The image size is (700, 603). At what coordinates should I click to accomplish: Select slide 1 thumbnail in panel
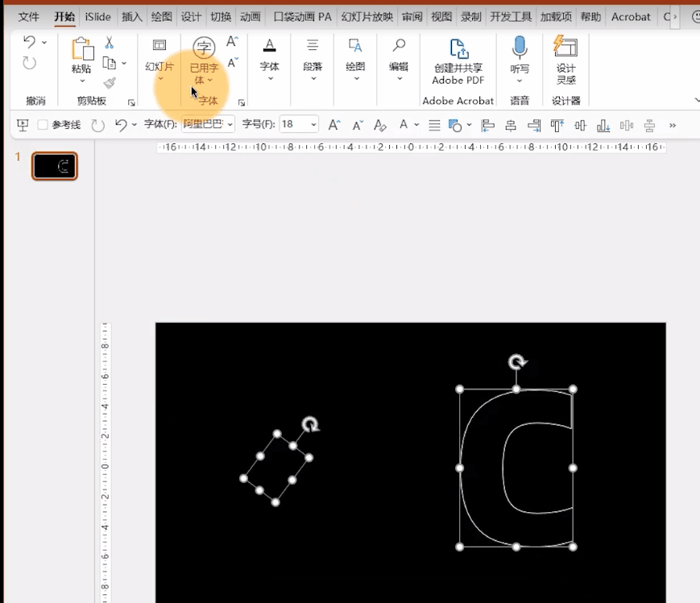(55, 166)
